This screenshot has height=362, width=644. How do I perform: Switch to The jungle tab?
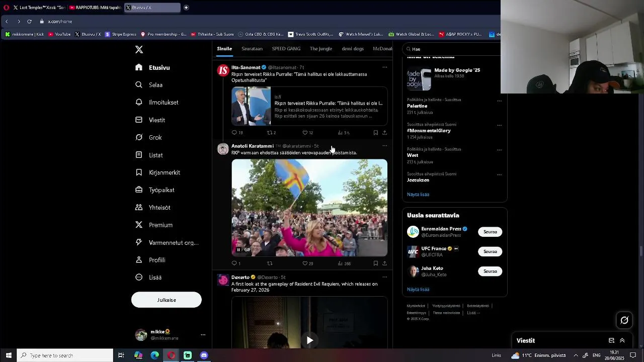point(321,49)
